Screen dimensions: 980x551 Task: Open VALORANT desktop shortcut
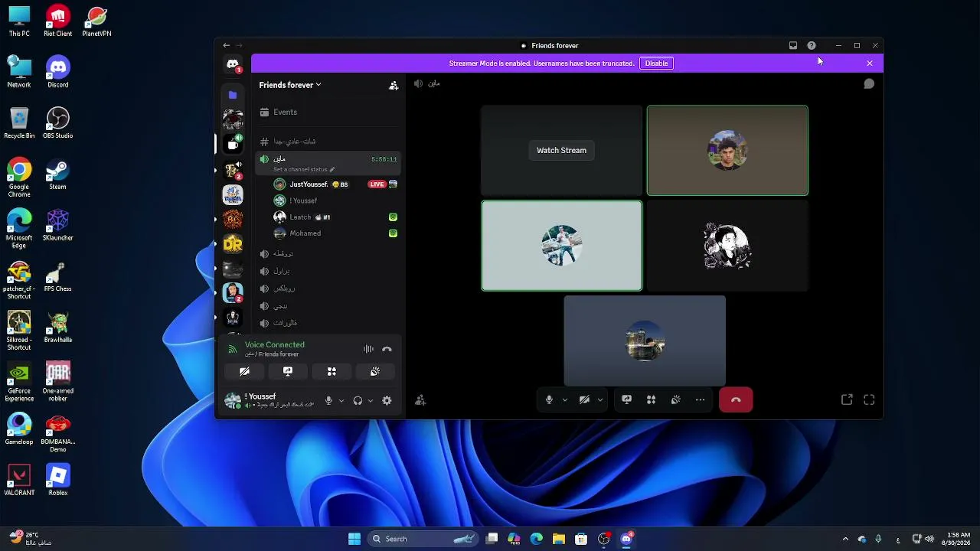(x=19, y=481)
